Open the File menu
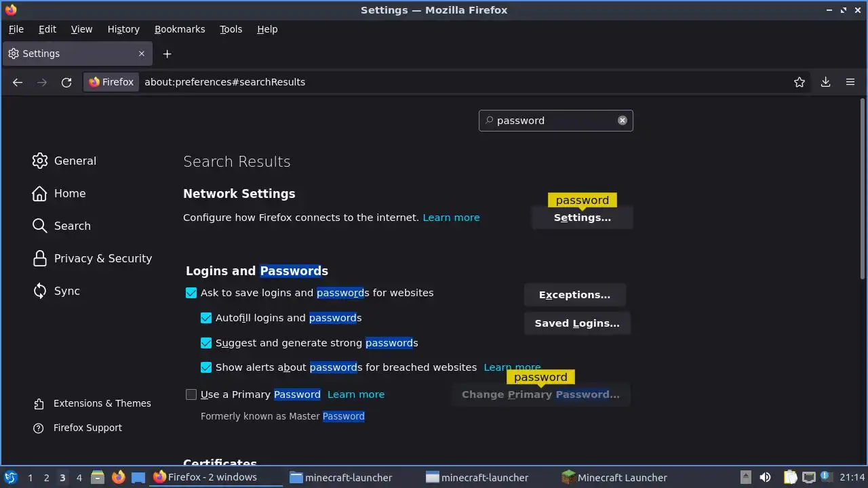The width and height of the screenshot is (868, 488). tap(16, 29)
